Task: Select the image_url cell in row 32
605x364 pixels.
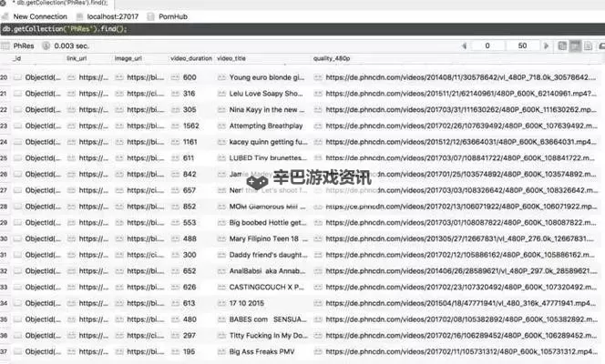Action: coord(146,271)
